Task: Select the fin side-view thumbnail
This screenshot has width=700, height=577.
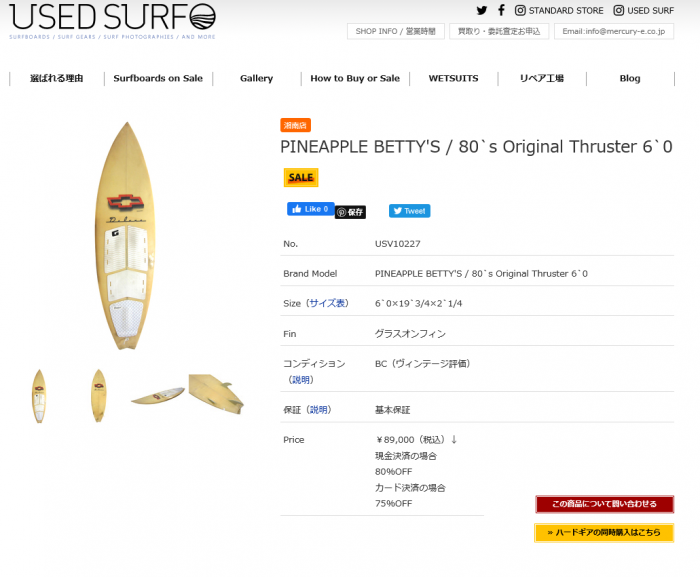Action: coord(216,392)
